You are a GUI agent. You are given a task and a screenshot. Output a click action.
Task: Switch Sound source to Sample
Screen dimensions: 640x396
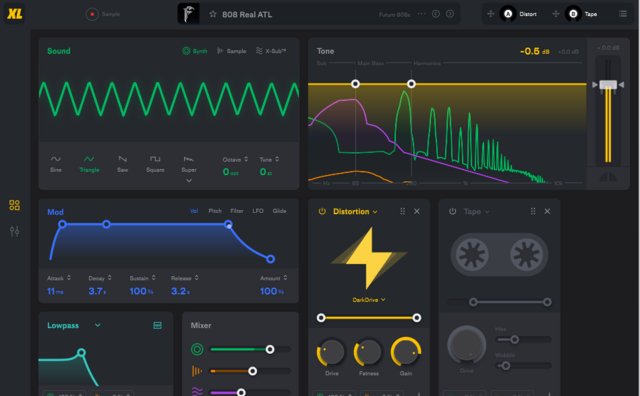click(x=231, y=51)
